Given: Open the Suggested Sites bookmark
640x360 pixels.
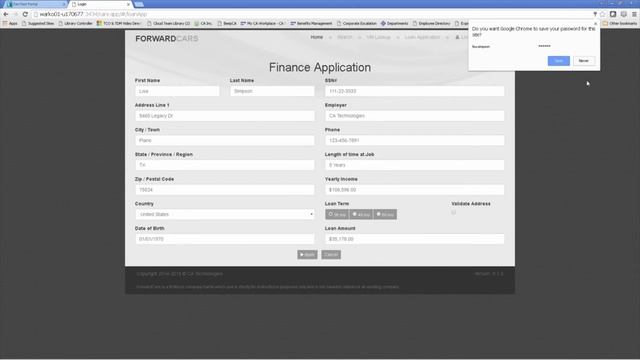Looking at the screenshot, I should [x=38, y=23].
